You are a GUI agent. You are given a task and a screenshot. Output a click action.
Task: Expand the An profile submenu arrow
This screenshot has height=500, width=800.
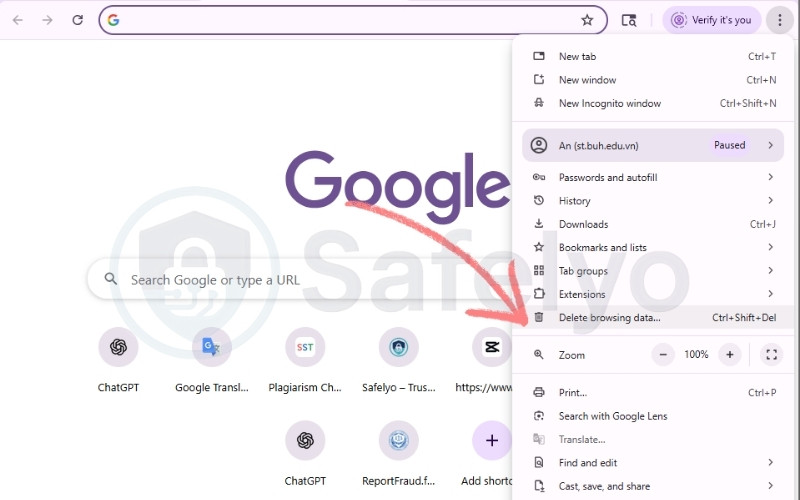tap(771, 145)
